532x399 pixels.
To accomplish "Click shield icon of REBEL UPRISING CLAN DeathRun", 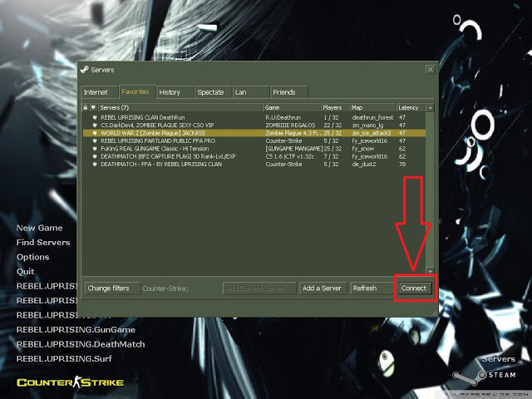I will coord(95,118).
